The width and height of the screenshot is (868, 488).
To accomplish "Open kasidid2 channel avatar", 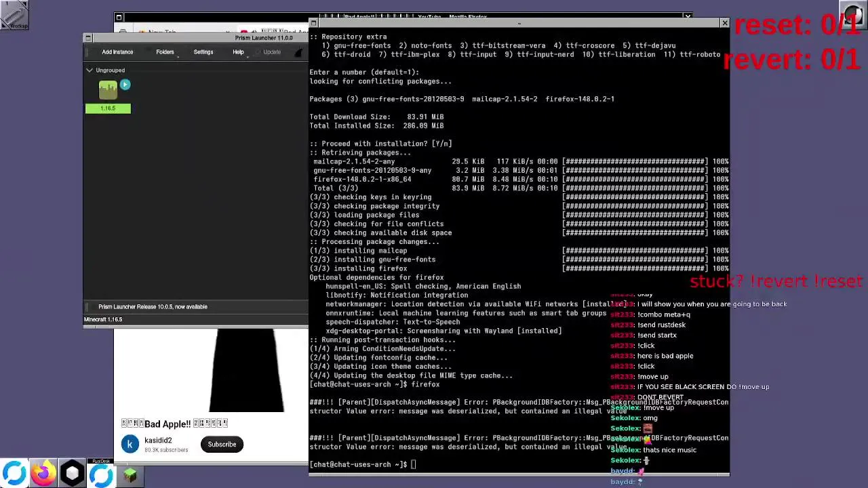I will (130, 444).
